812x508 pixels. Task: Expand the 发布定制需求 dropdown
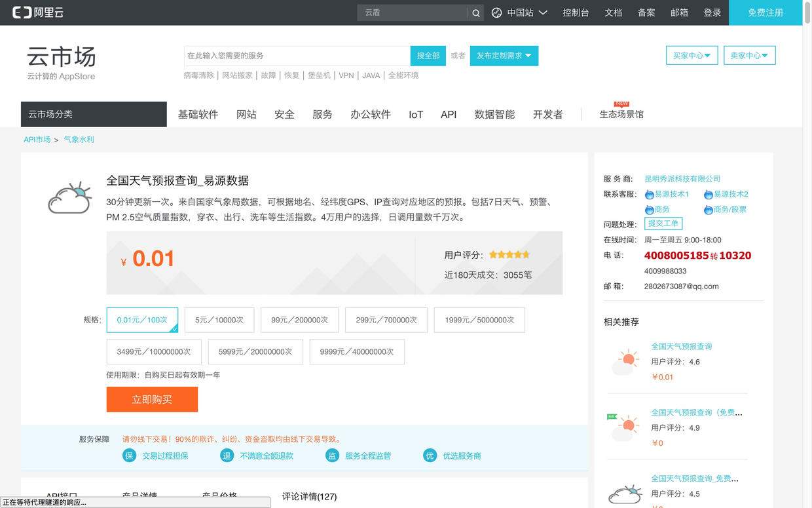[x=504, y=56]
